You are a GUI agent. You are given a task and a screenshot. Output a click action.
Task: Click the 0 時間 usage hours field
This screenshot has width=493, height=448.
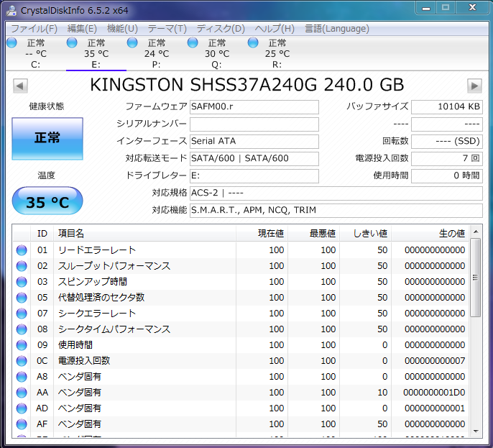pos(447,176)
